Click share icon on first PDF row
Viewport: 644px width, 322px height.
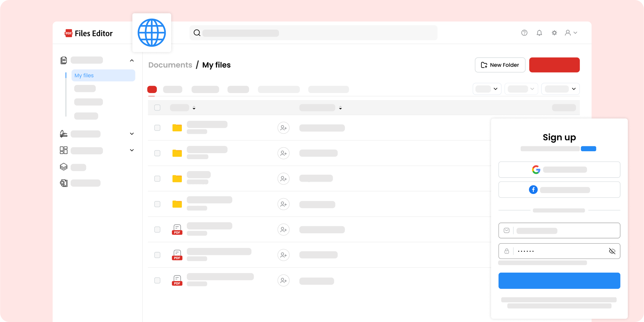(x=284, y=229)
